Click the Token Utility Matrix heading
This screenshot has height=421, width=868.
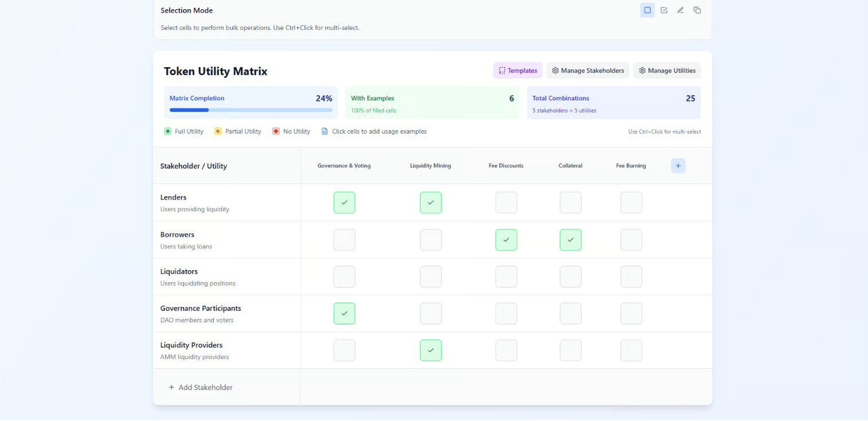click(216, 71)
